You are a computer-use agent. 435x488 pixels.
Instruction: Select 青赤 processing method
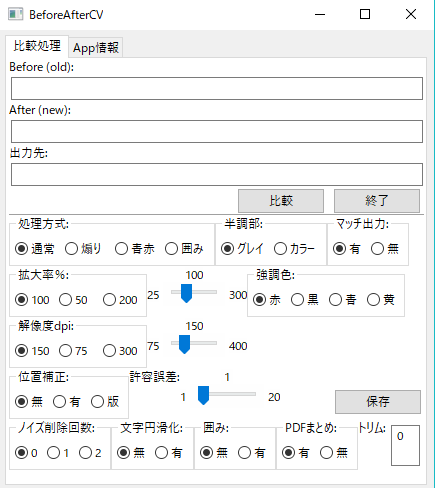(135, 249)
